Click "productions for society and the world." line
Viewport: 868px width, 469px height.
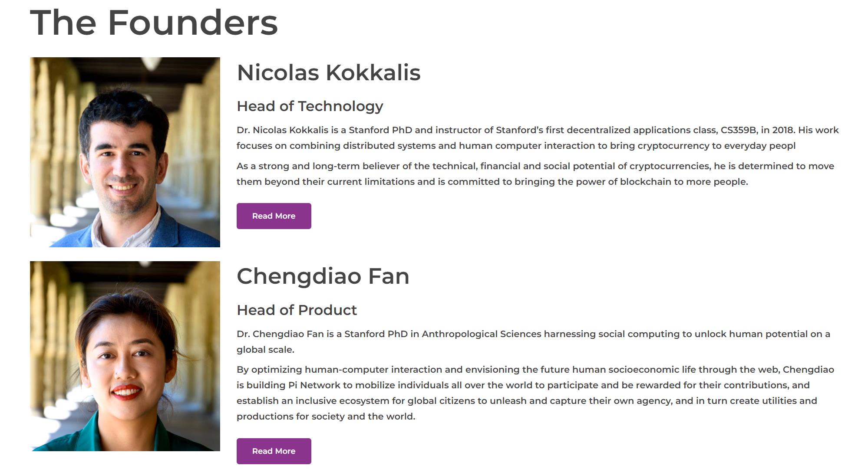326,417
